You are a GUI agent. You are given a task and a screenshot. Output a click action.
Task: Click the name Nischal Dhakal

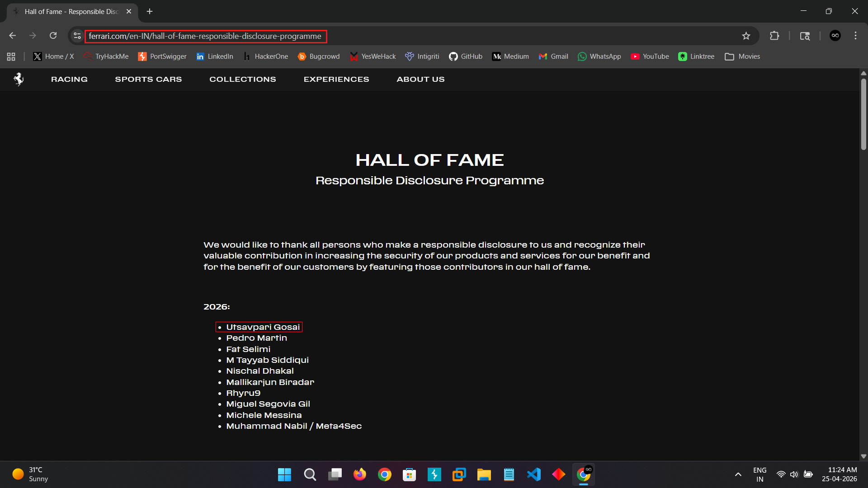(260, 371)
